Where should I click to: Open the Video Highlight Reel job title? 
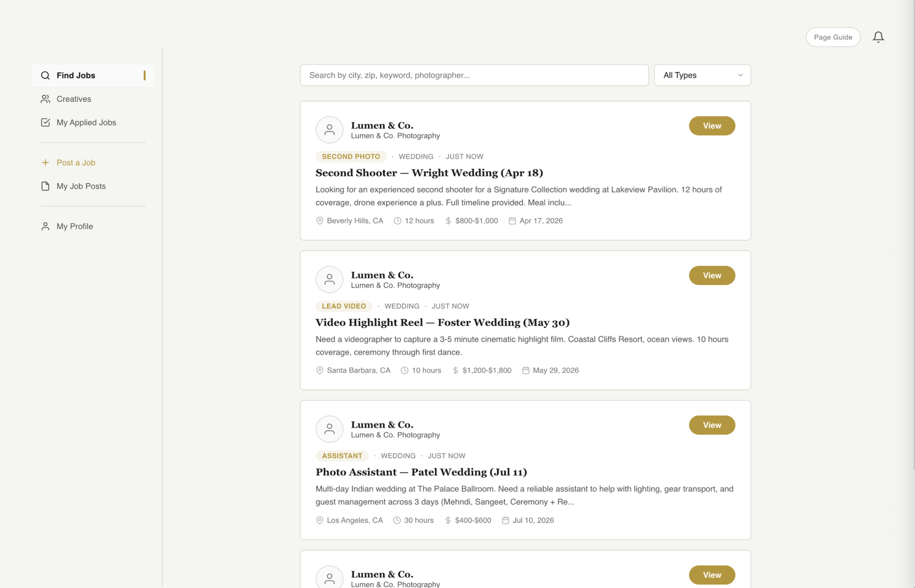(442, 322)
